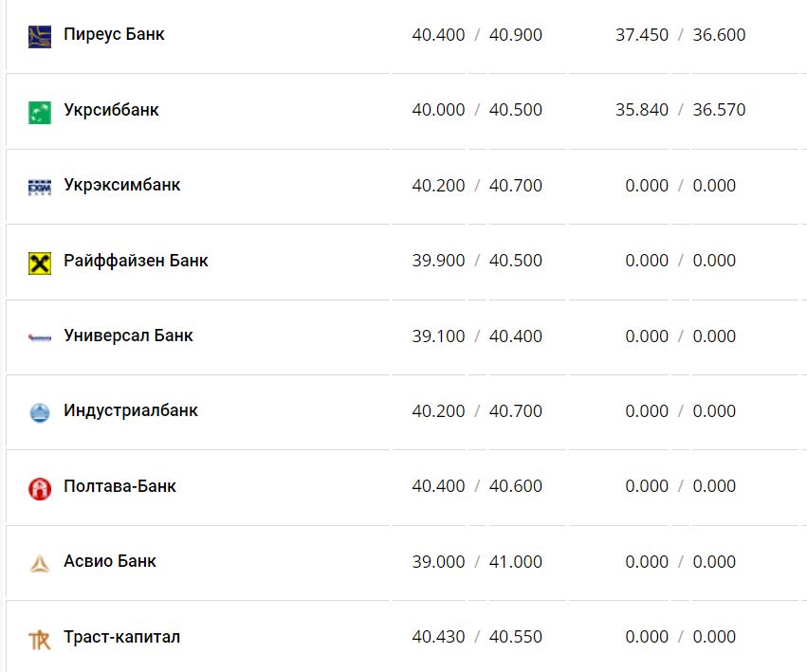The width and height of the screenshot is (807, 672).
Task: Click the blue Индустриалбанк logo icon
Action: click(x=39, y=412)
